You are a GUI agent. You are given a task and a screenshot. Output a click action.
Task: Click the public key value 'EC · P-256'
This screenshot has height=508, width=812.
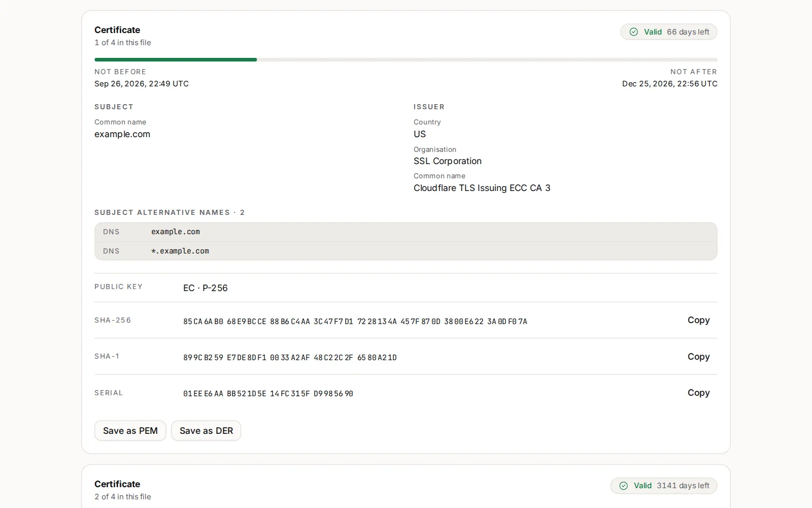point(206,288)
